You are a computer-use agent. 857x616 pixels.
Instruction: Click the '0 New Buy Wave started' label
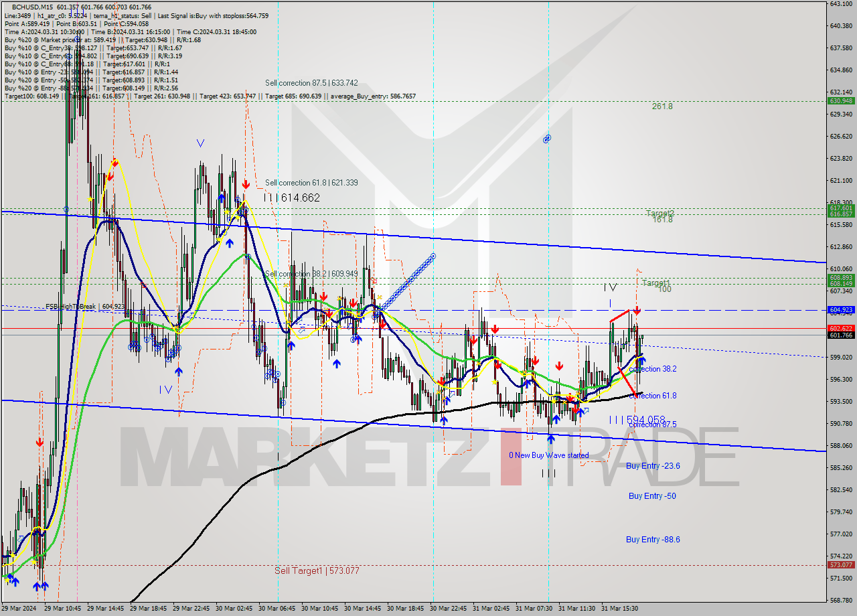548,455
